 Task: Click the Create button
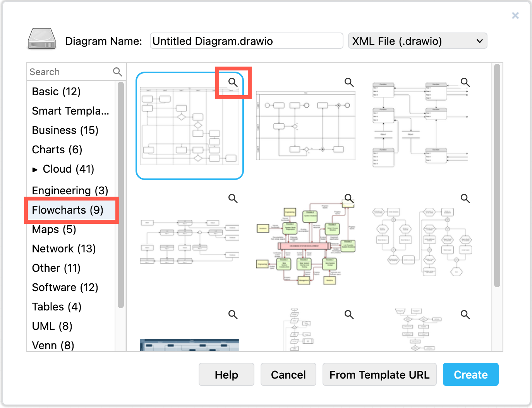(470, 374)
